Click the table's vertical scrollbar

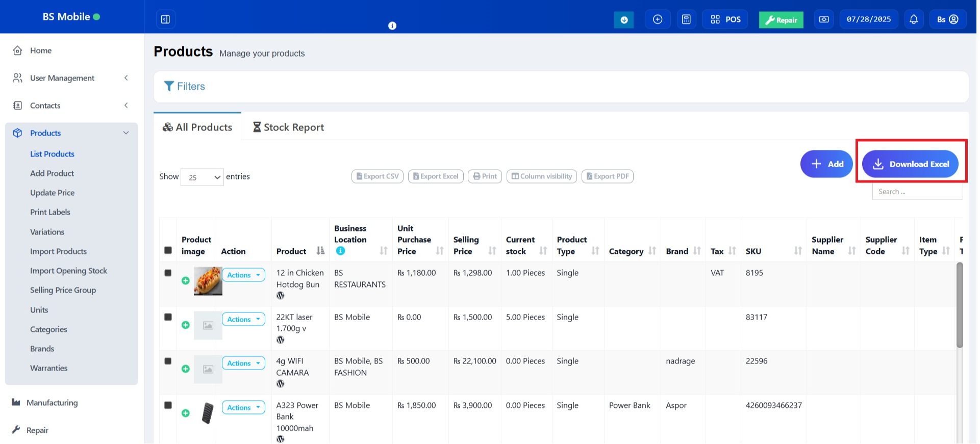tap(959, 306)
